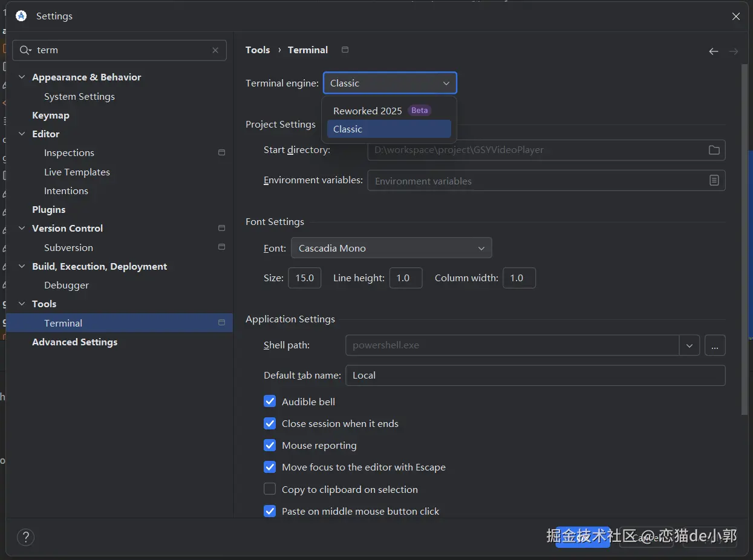The width and height of the screenshot is (753, 560).
Task: Click the search magnifier icon
Action: pyautogui.click(x=25, y=50)
